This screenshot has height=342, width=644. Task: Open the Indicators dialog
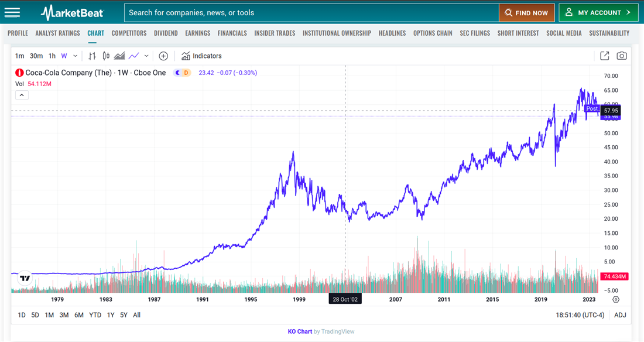[201, 56]
